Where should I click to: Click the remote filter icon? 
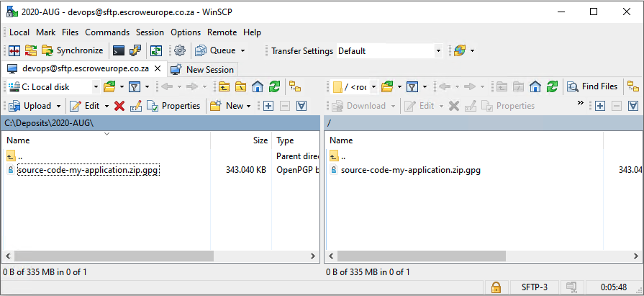(x=412, y=86)
